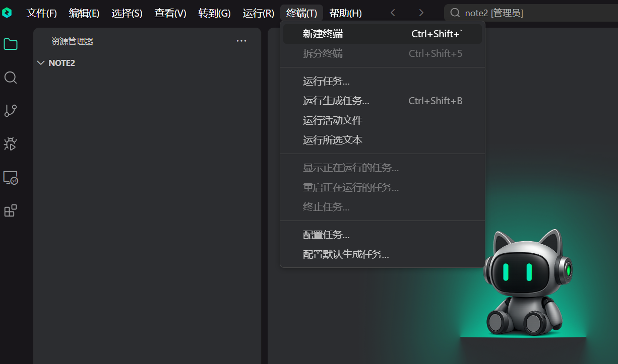The image size is (618, 364).
Task: Select 配置任务... menu entry
Action: pos(383,235)
